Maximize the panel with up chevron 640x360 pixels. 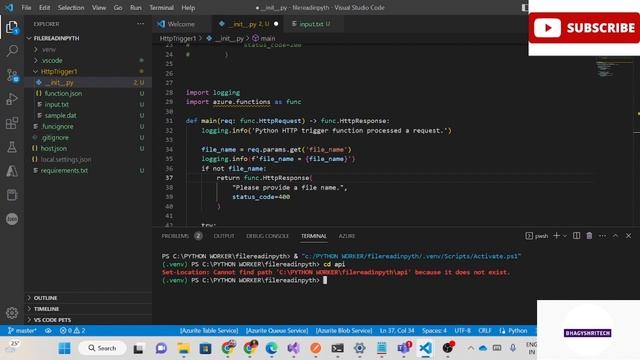[616, 236]
